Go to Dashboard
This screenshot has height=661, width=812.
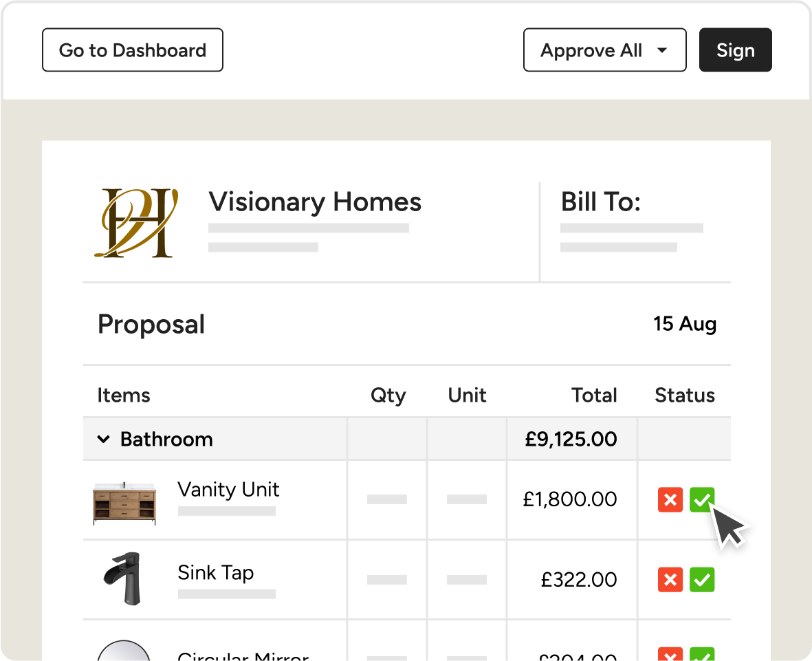pos(133,50)
